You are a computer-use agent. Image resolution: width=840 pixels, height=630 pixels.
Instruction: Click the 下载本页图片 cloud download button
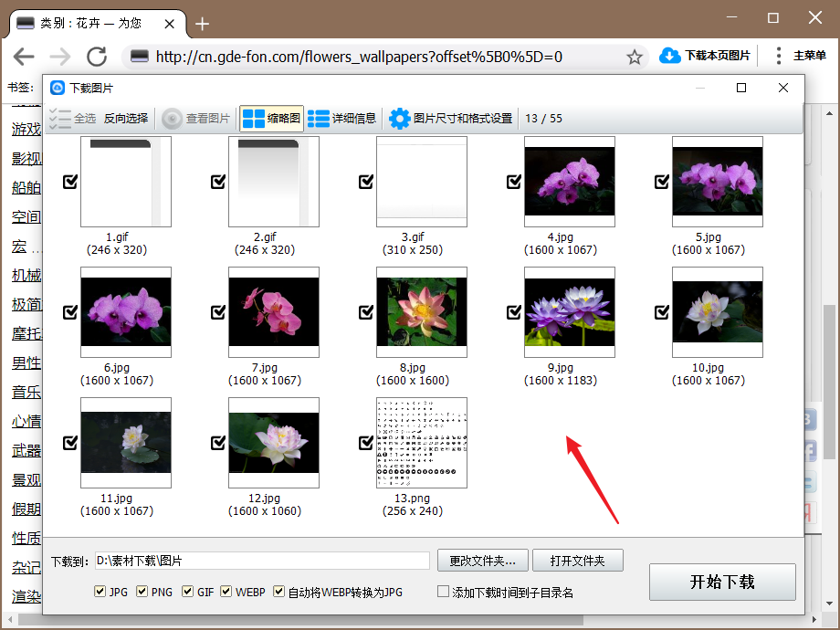tap(704, 56)
